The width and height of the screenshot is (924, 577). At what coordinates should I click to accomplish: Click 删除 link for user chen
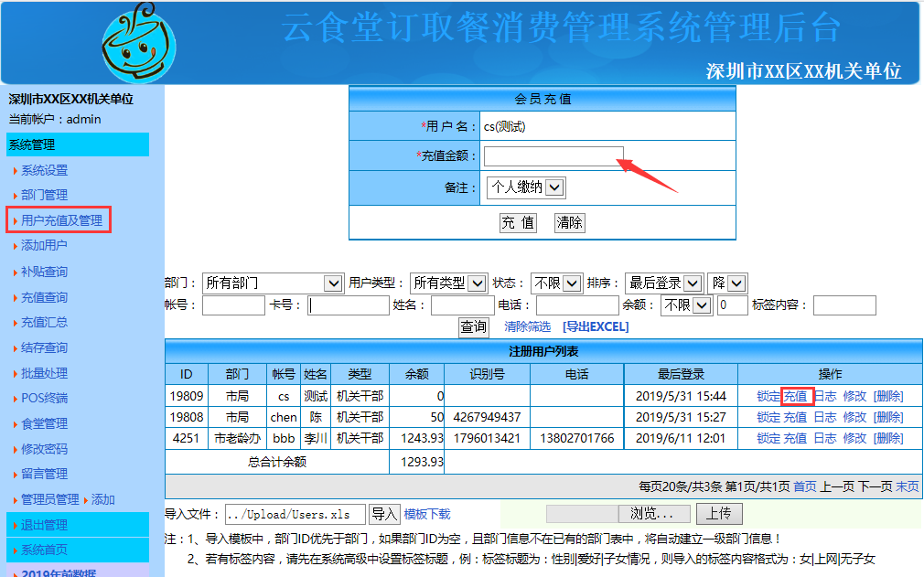[887, 417]
